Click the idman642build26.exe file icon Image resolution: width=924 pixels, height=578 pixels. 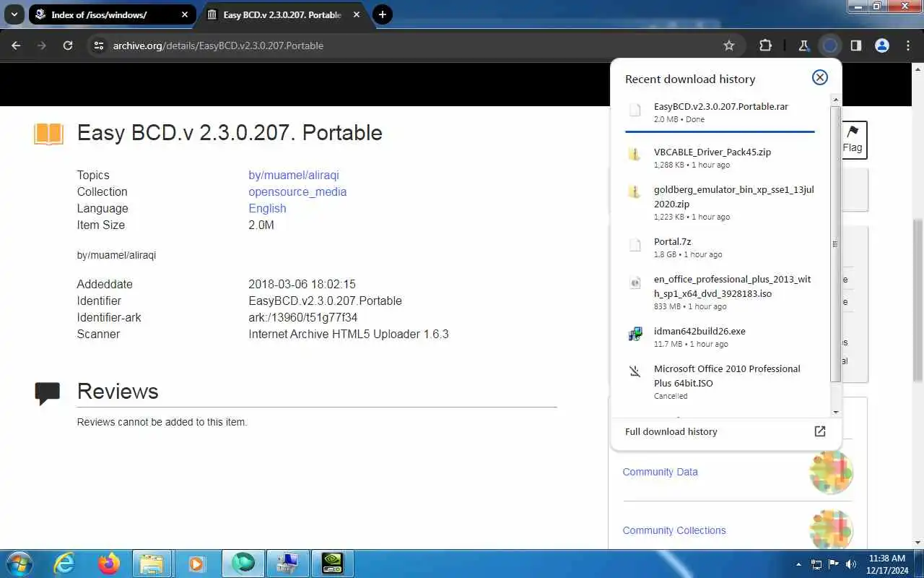click(635, 334)
